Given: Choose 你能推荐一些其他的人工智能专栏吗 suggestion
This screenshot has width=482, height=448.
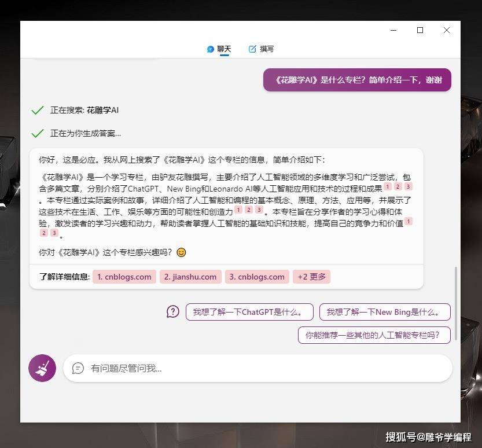Looking at the screenshot, I should 374,335.
